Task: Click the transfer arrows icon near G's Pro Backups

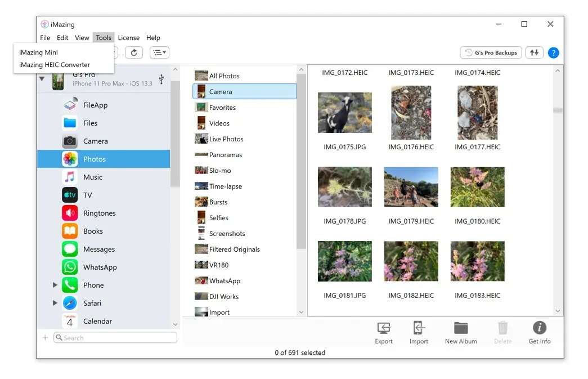Action: click(x=533, y=52)
